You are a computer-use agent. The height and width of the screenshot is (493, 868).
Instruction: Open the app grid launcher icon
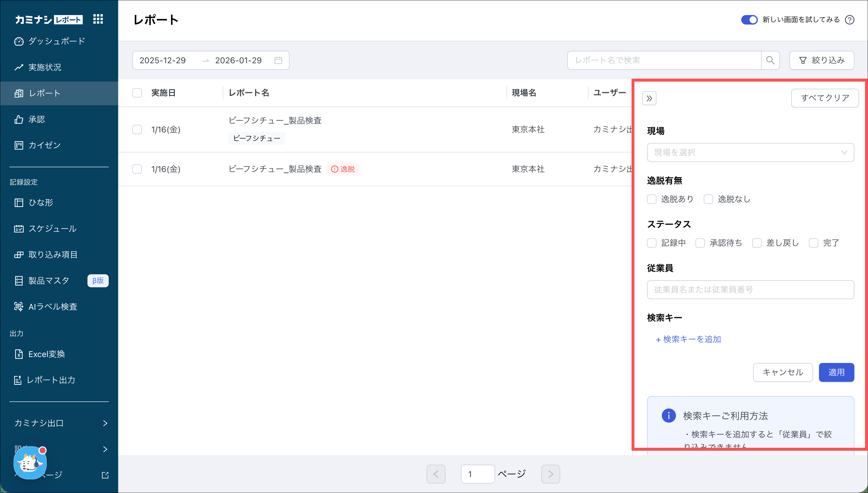click(x=98, y=19)
